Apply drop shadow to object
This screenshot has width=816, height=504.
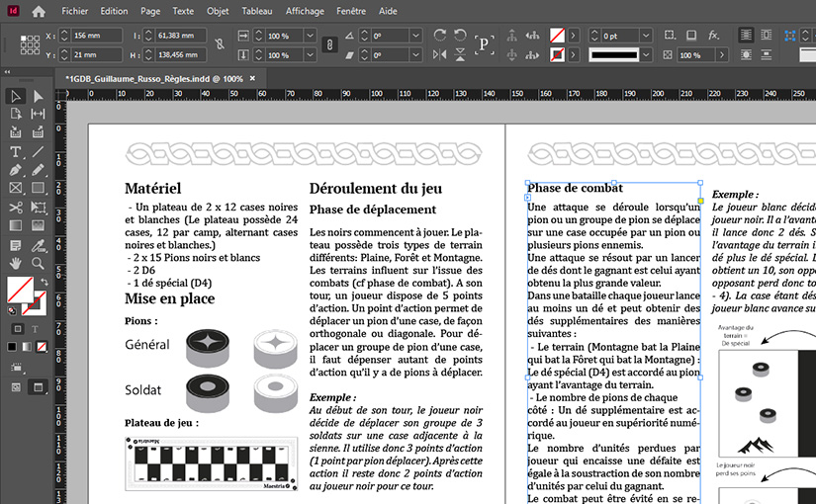tap(691, 36)
